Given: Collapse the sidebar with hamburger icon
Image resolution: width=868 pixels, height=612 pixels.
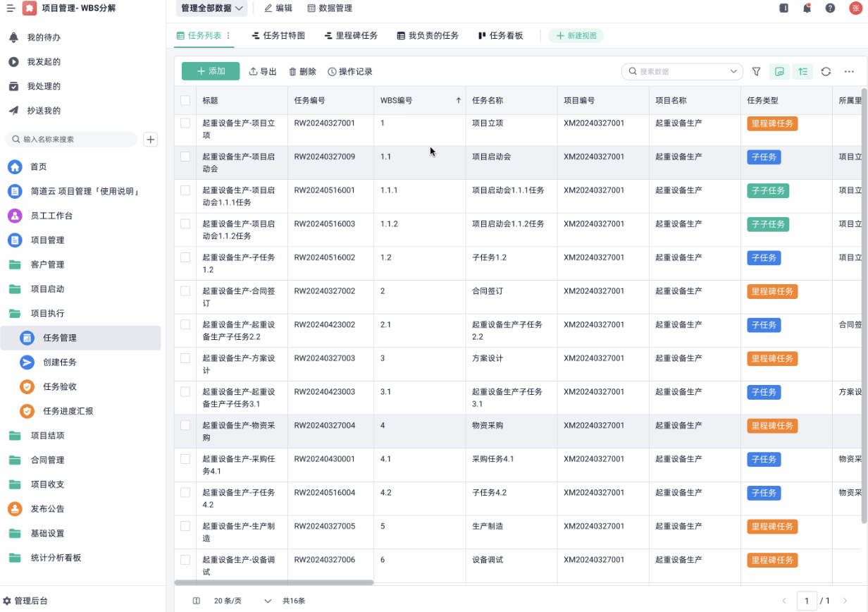Looking at the screenshot, I should pos(11,8).
